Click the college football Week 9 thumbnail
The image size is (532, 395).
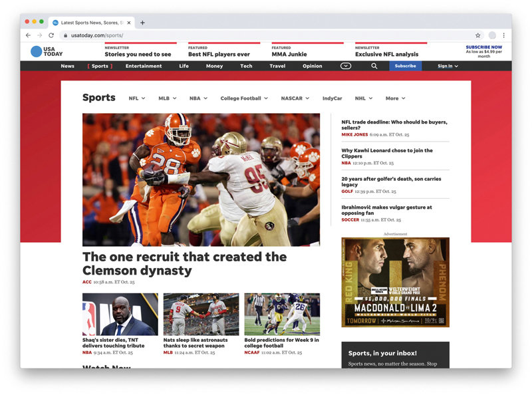282,315
